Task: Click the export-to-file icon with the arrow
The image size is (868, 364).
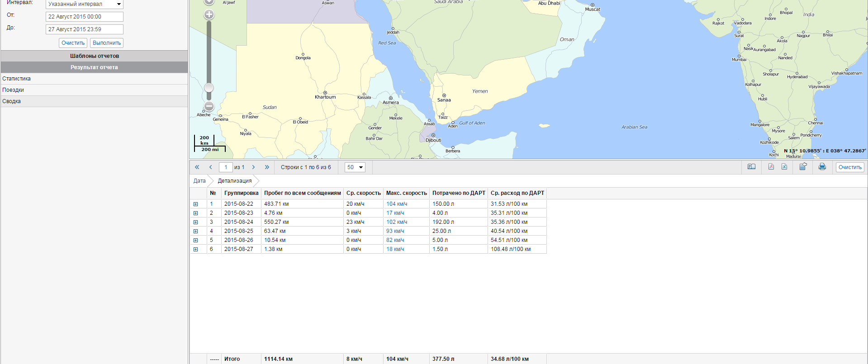Action: pos(803,167)
